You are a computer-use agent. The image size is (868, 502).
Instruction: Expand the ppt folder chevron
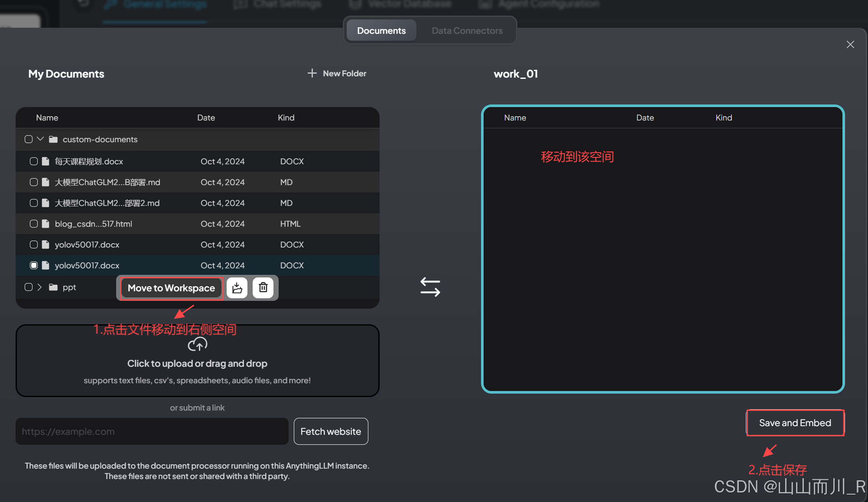(x=39, y=287)
